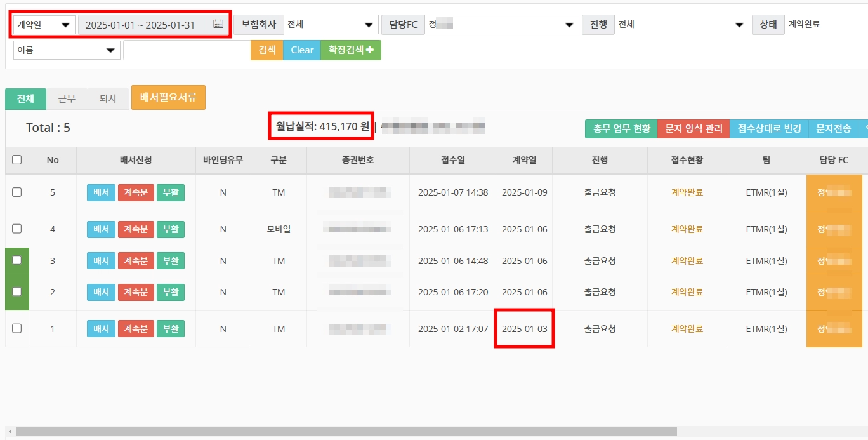Click 계약완료 link on row 2
The height and width of the screenshot is (440, 868).
pyautogui.click(x=687, y=292)
